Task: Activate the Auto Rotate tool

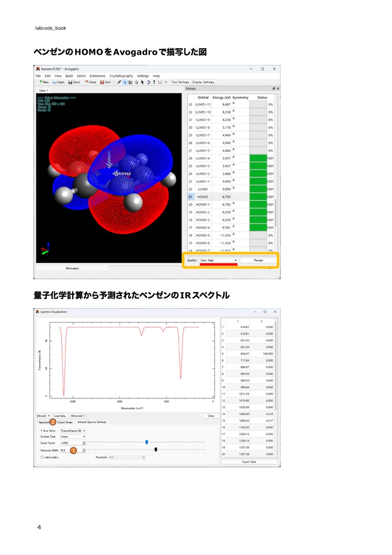Action: (x=148, y=82)
